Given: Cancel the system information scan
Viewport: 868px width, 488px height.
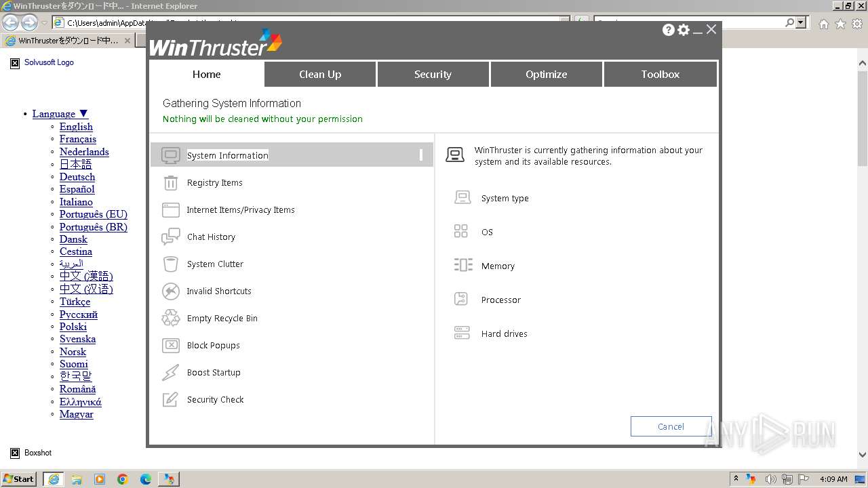Looking at the screenshot, I should pos(671,426).
